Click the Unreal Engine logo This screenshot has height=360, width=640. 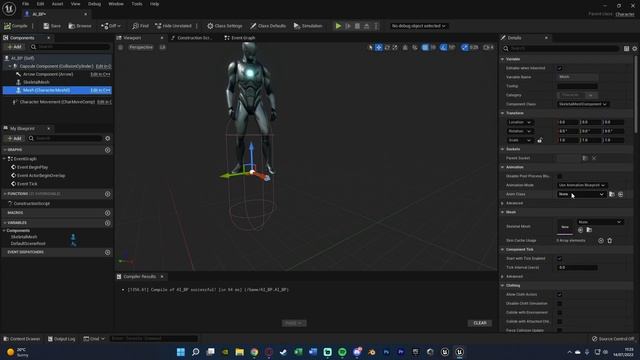(9, 8)
